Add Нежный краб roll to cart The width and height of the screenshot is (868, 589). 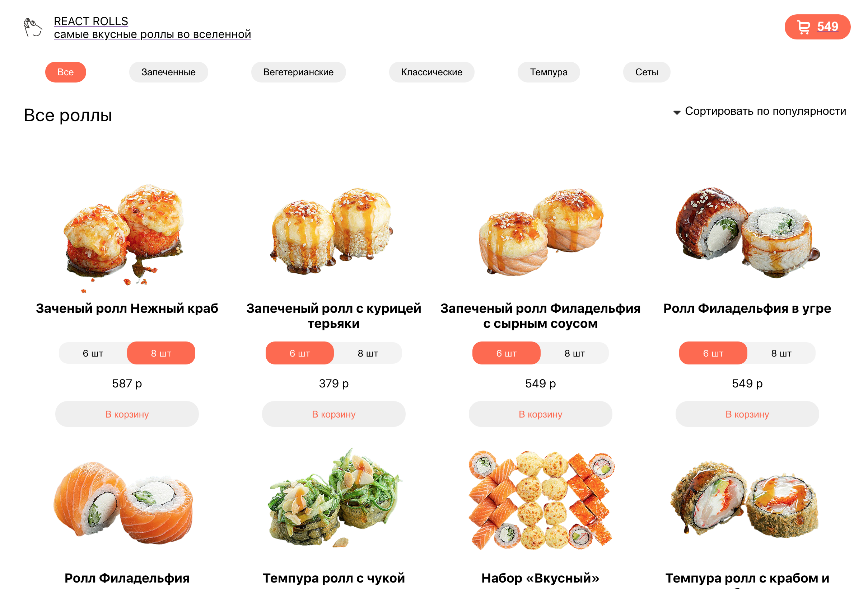pos(127,414)
